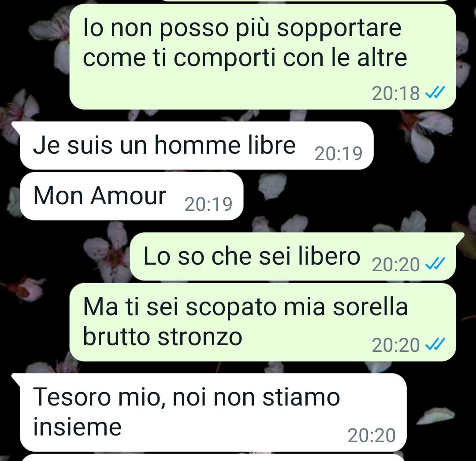Select the message 'Je suis un homme libre'
The width and height of the screenshot is (476, 461).
pos(197,146)
